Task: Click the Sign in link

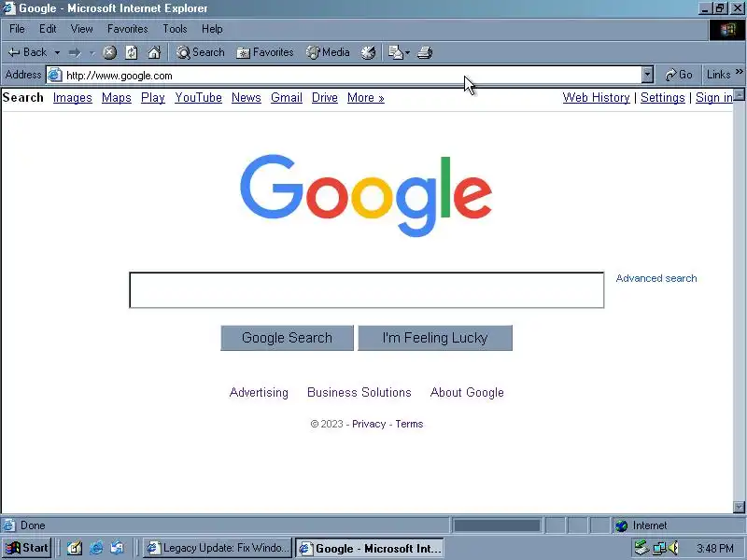Action: (x=713, y=98)
